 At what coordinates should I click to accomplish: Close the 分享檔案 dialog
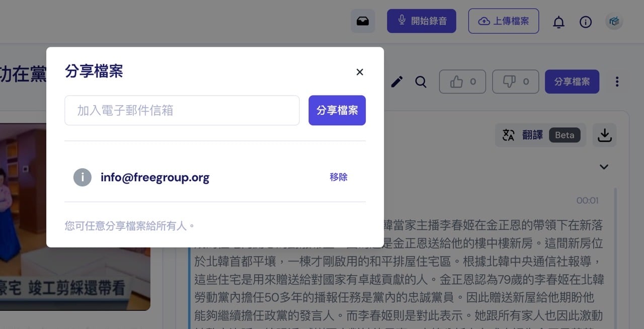360,72
